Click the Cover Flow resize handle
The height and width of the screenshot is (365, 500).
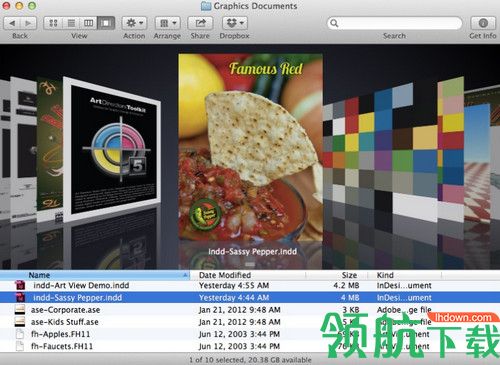point(250,264)
